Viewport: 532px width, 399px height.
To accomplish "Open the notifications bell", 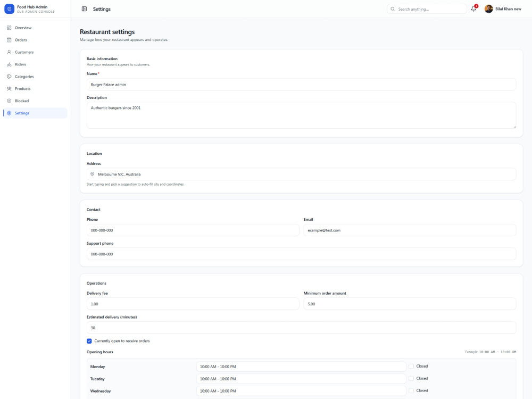I will 473,9.
